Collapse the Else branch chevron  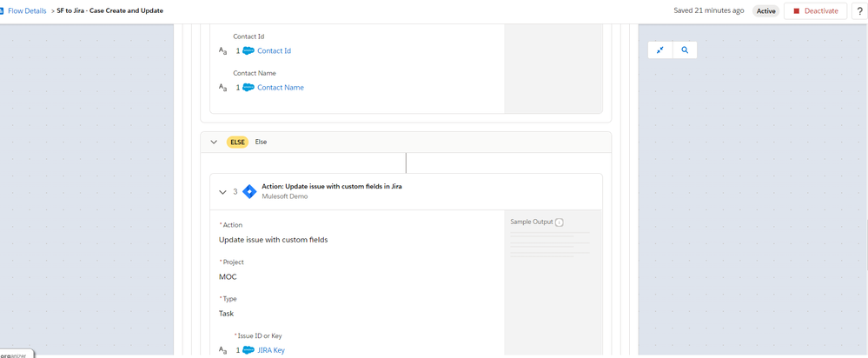click(214, 143)
